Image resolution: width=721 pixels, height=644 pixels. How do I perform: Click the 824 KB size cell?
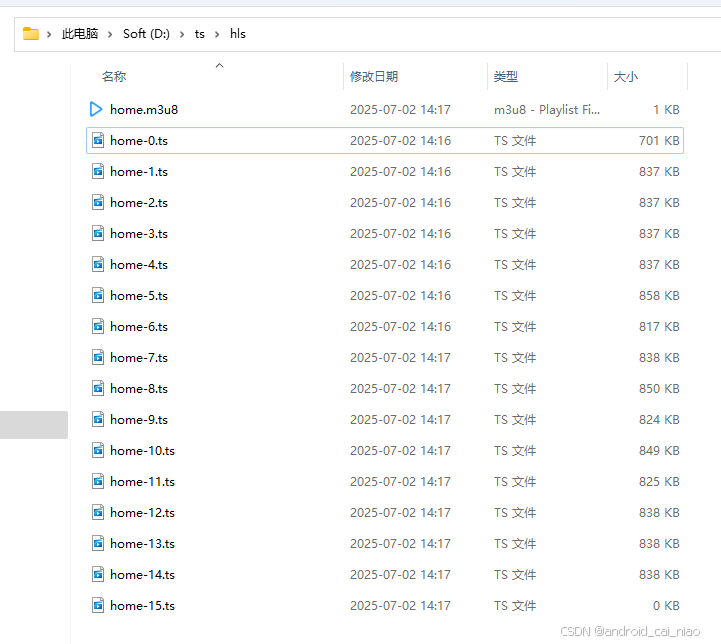click(659, 420)
